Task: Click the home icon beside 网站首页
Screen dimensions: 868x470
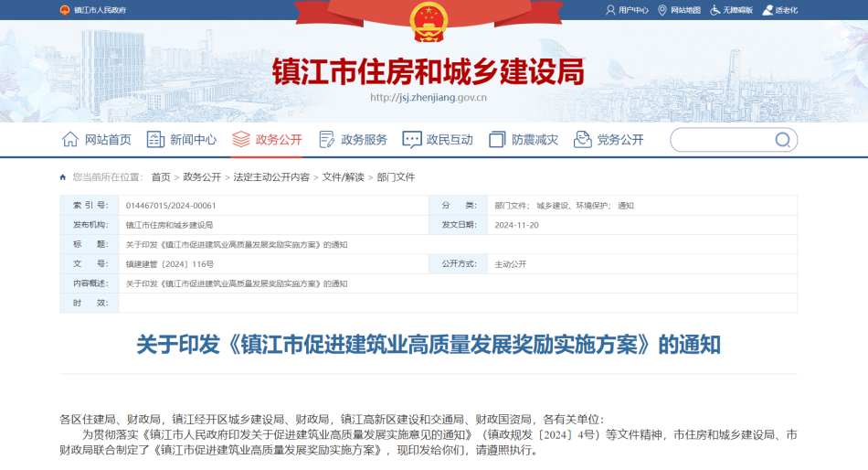Action: point(70,139)
